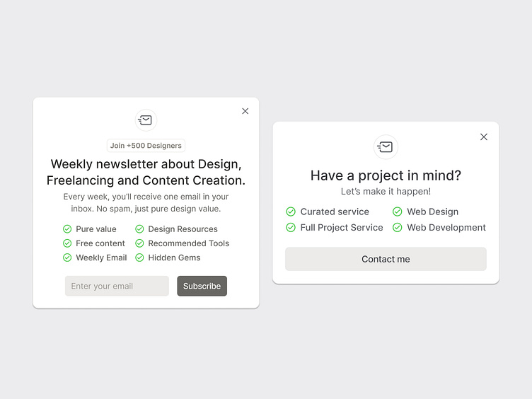The width and height of the screenshot is (532, 399).
Task: Click the Have a project in mind heading
Action: (x=386, y=175)
